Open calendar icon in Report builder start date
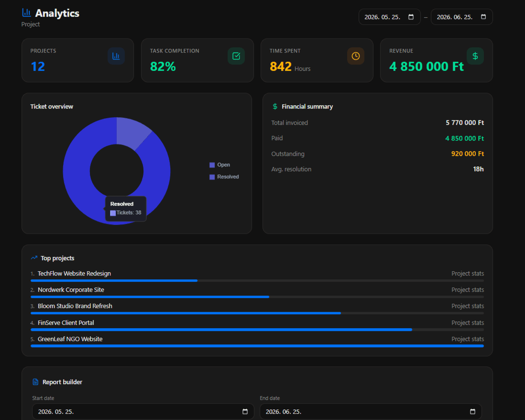This screenshot has width=525, height=420. pos(245,411)
